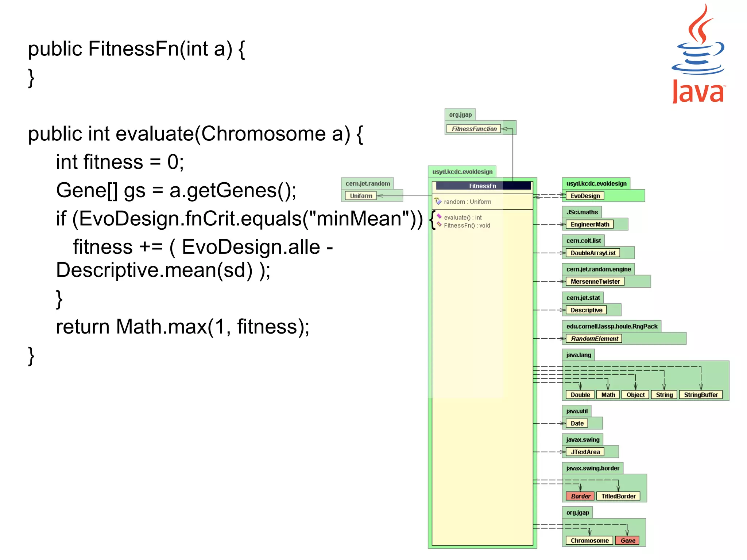The width and height of the screenshot is (747, 560).
Task: Select the JTextArea class box
Action: 585,452
